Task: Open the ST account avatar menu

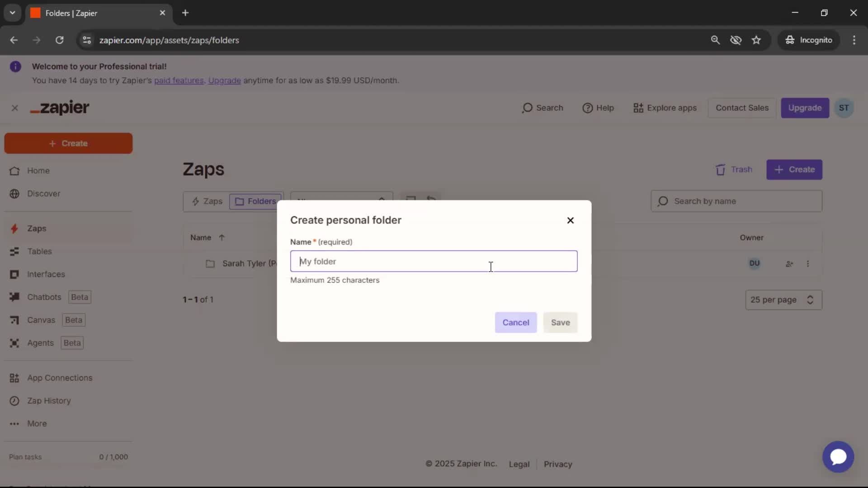Action: pyautogui.click(x=844, y=108)
